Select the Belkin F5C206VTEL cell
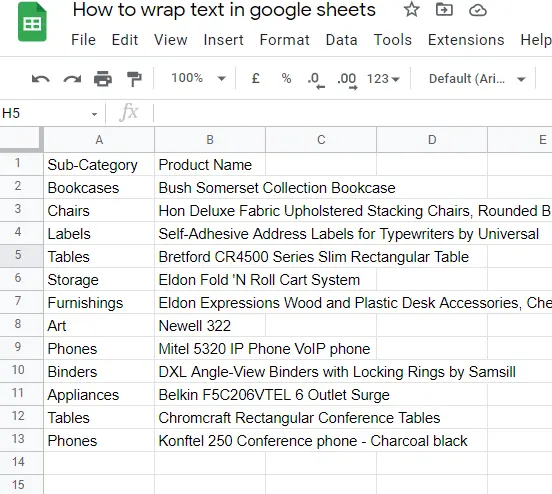Viewport: 552px width, 494px height. pyautogui.click(x=210, y=394)
